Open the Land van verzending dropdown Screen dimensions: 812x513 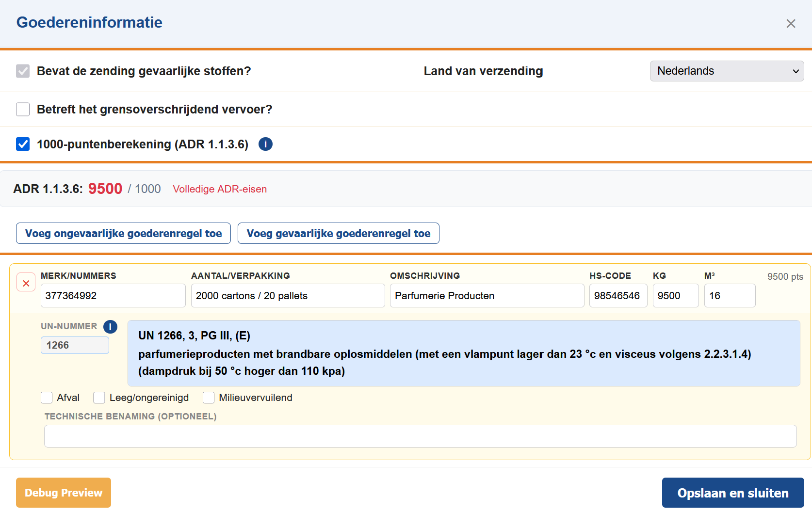coord(726,71)
